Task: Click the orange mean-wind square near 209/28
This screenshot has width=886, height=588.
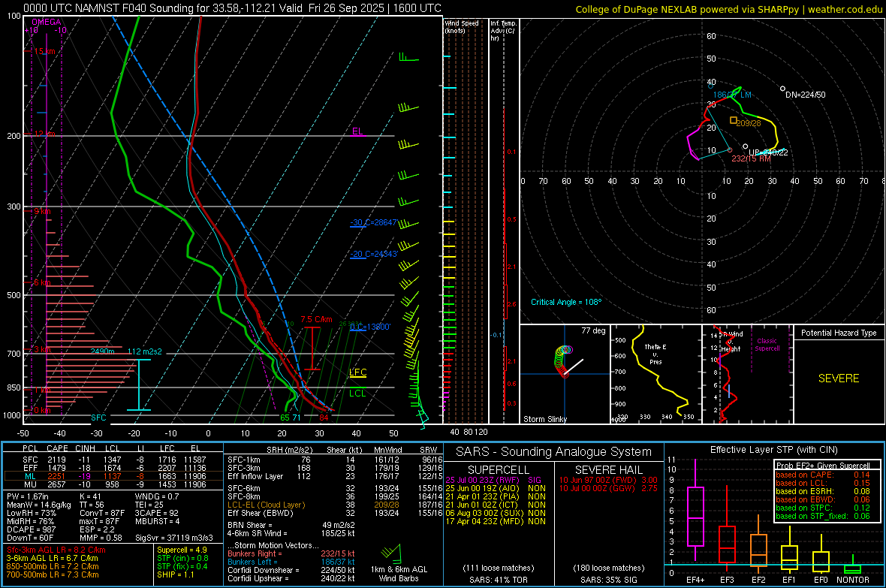Action: 733,120
